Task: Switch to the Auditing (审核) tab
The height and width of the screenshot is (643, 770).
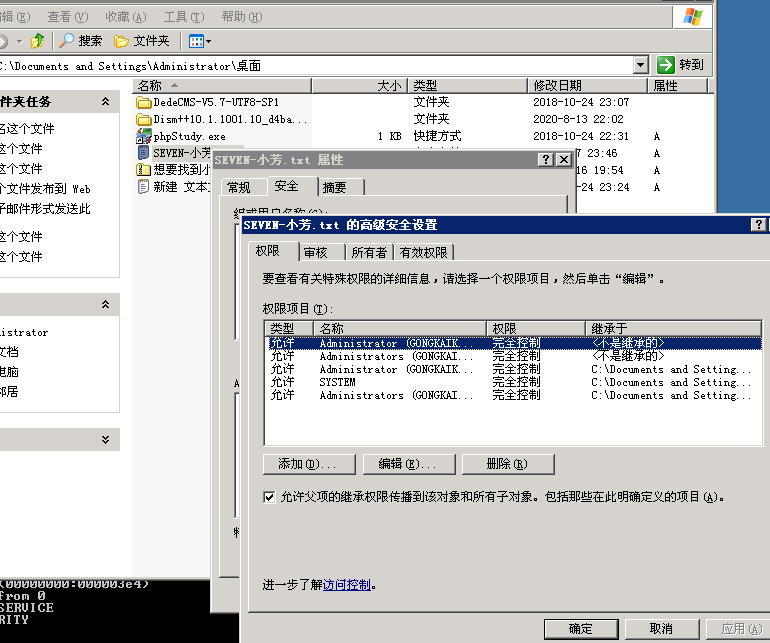Action: coord(315,252)
